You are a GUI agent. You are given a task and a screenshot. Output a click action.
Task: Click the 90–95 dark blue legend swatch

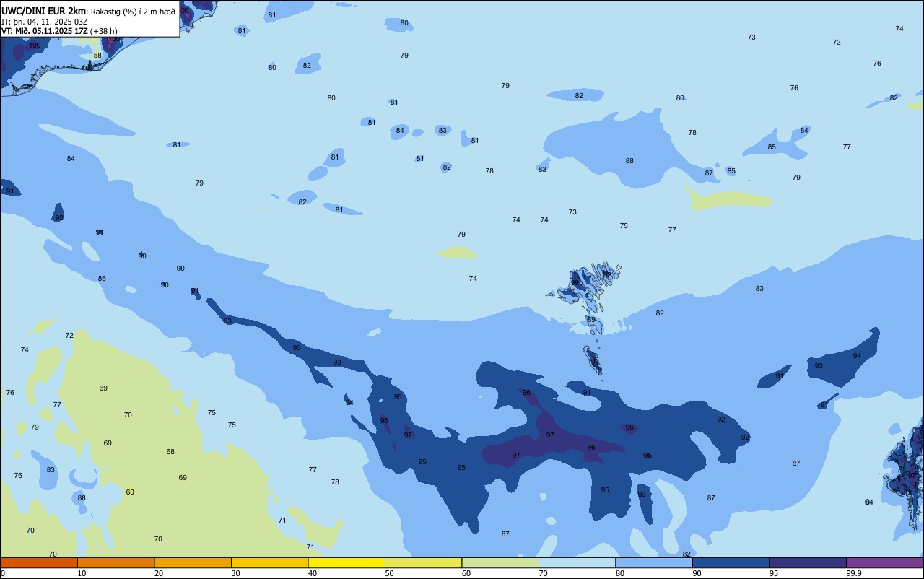tap(731, 562)
